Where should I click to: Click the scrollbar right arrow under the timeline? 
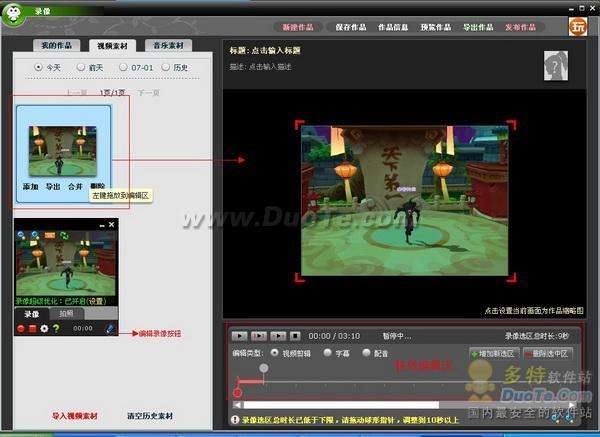click(x=571, y=405)
